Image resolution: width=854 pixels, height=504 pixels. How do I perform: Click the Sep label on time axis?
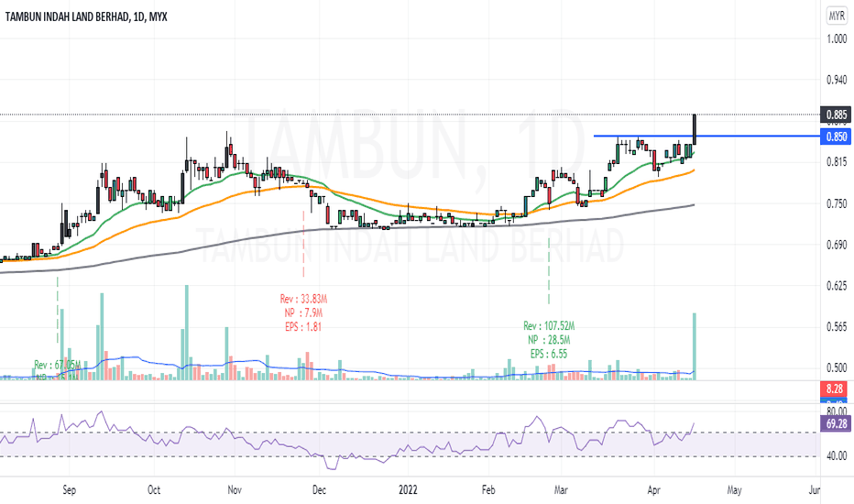coord(69,490)
